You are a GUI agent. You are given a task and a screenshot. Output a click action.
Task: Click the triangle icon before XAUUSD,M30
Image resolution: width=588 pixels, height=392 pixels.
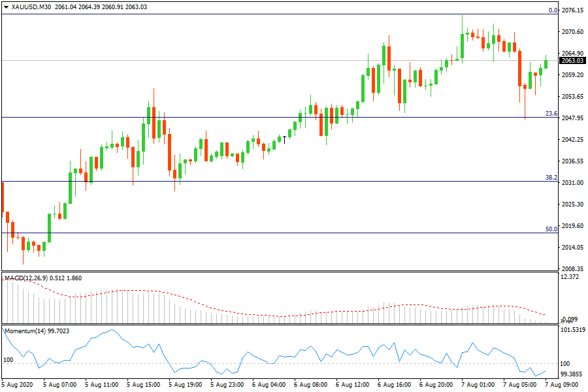(x=7, y=7)
